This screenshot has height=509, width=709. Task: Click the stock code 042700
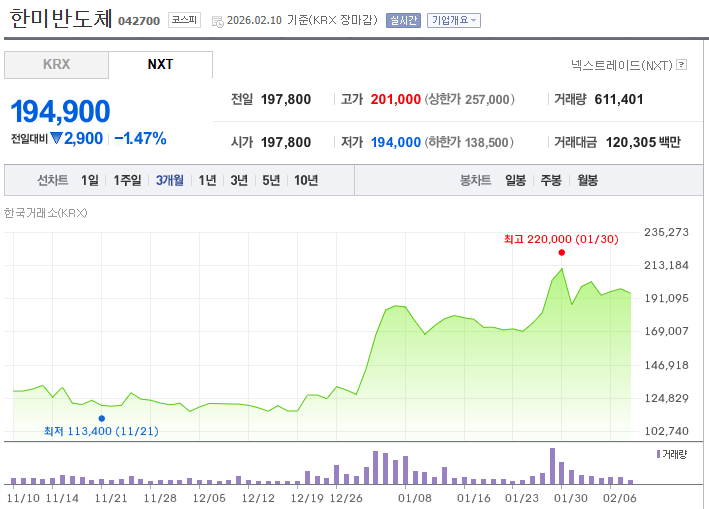[x=139, y=21]
